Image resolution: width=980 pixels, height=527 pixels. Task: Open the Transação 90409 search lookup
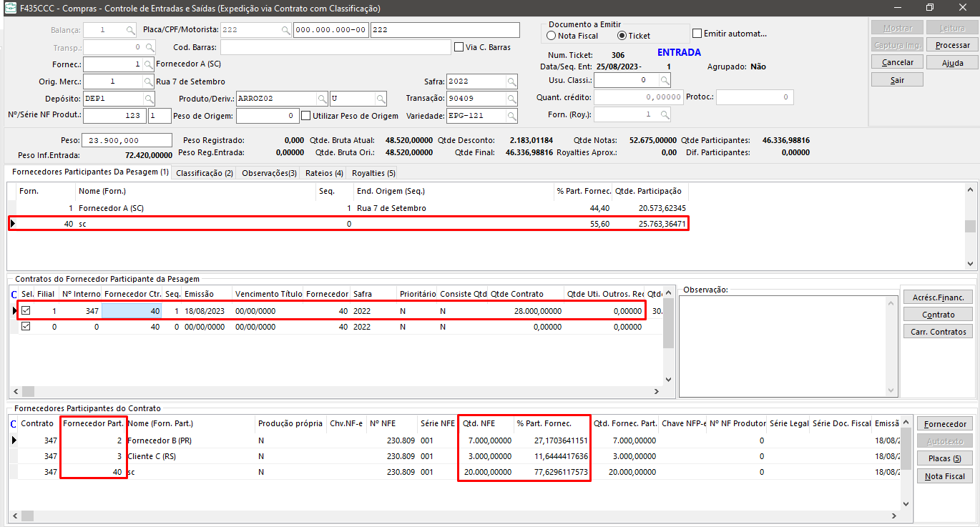pos(512,99)
